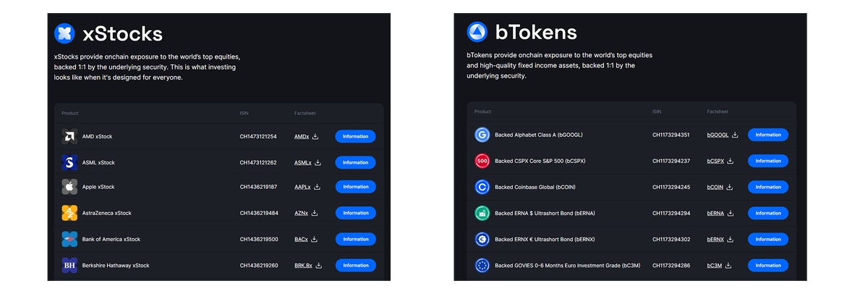Click download icon beside AMDx factsheet

[x=316, y=136]
